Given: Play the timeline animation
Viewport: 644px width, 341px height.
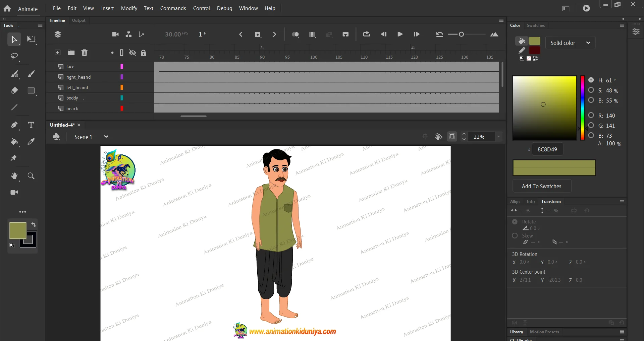Looking at the screenshot, I should (x=400, y=34).
